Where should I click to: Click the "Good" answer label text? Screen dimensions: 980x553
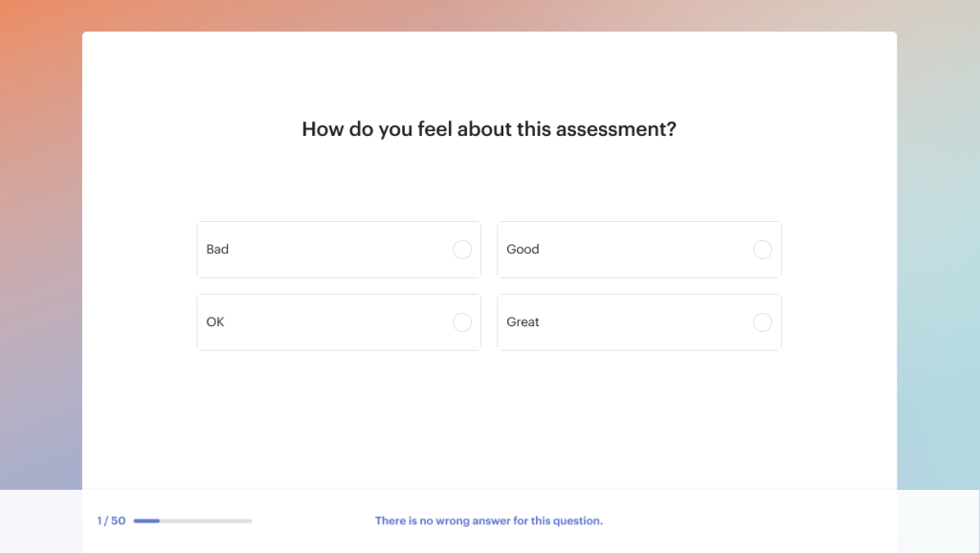click(x=523, y=250)
